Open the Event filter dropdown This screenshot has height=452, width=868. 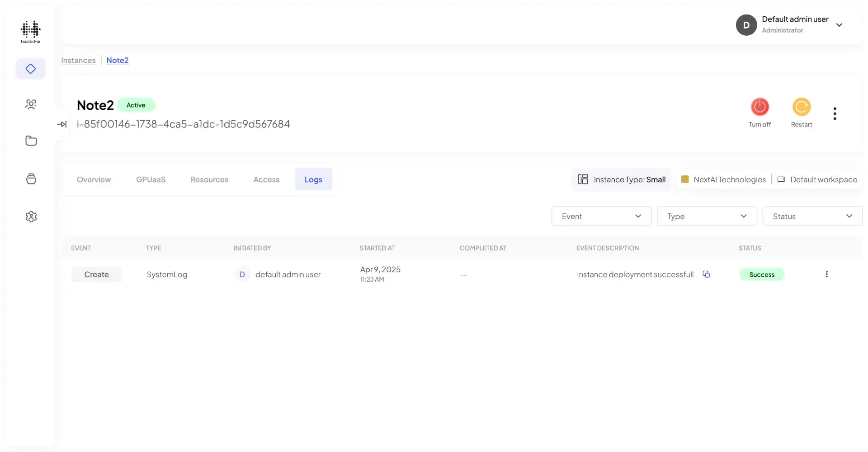click(601, 216)
